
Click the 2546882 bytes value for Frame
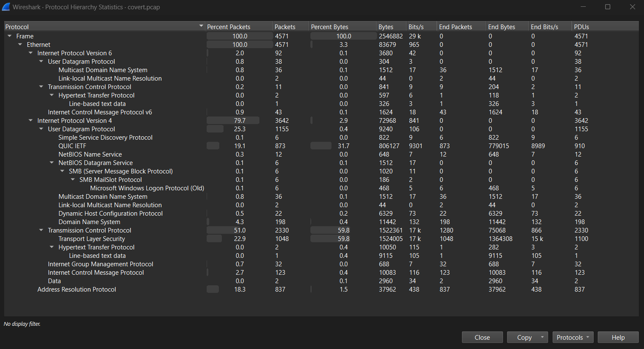point(391,36)
